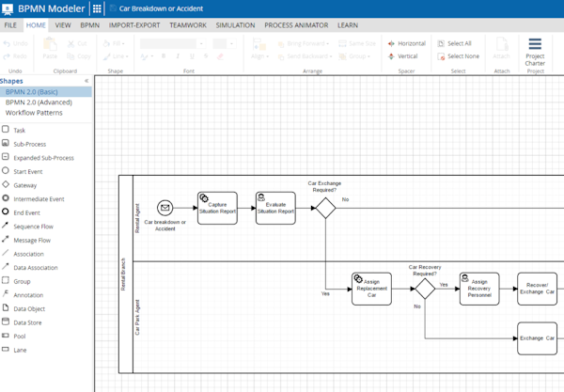Open the font size combo box
The height and width of the screenshot is (392, 564).
pyautogui.click(x=225, y=43)
